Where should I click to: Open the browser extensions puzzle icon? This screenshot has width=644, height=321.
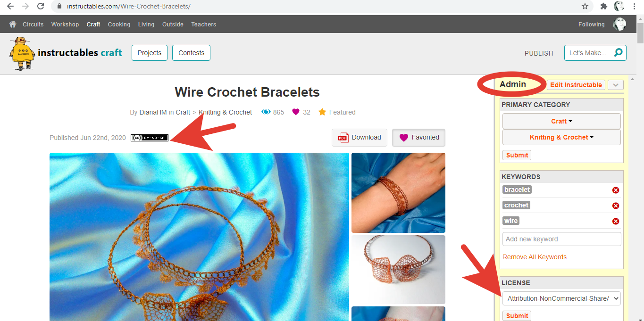point(603,7)
